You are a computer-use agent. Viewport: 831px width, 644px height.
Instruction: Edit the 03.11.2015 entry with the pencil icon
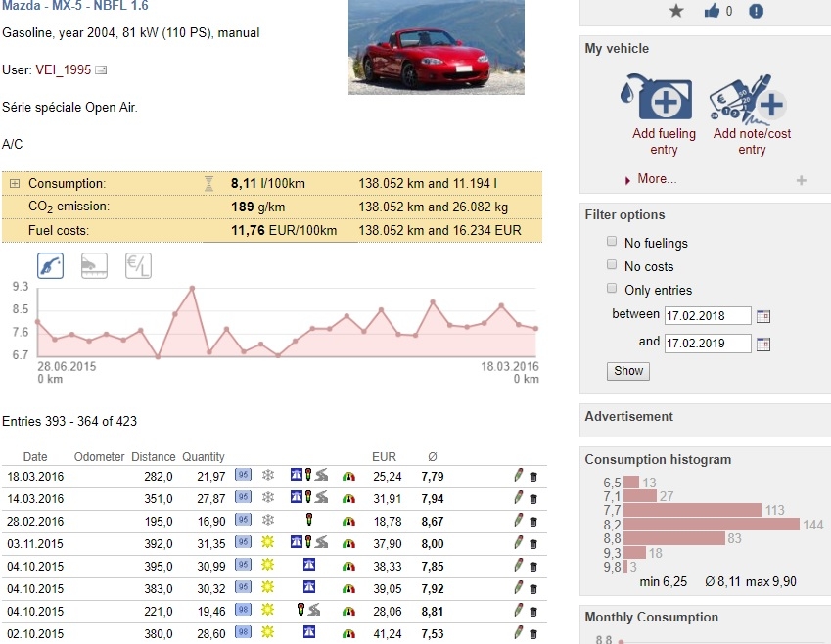[519, 542]
